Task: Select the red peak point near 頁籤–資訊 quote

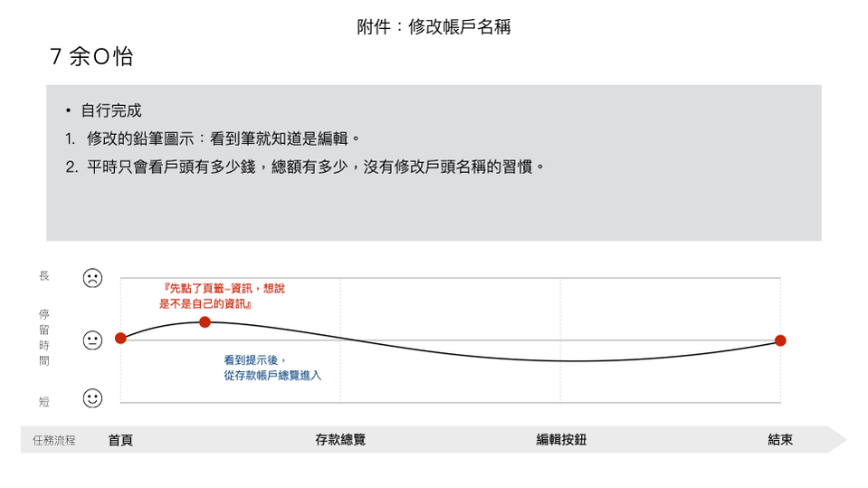Action: [205, 321]
